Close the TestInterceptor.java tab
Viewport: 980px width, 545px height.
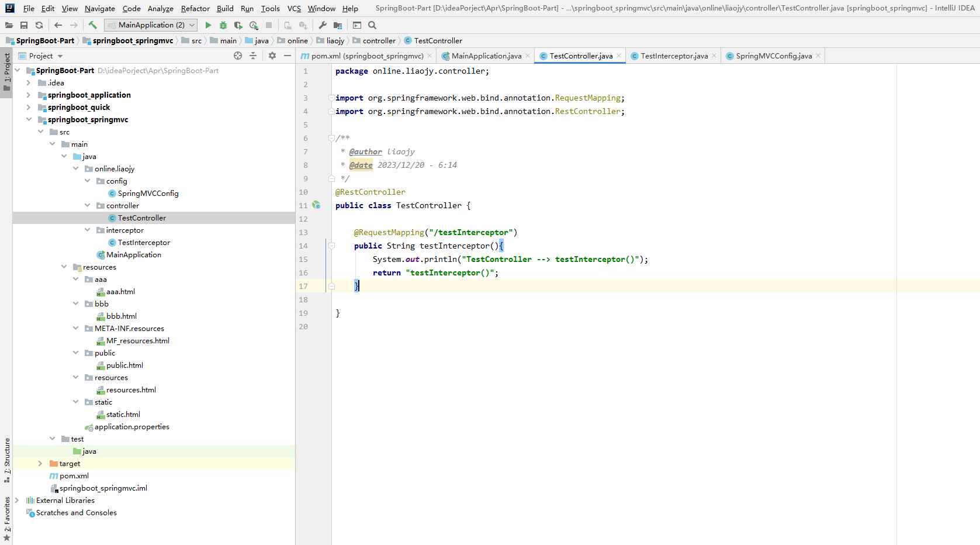(714, 56)
